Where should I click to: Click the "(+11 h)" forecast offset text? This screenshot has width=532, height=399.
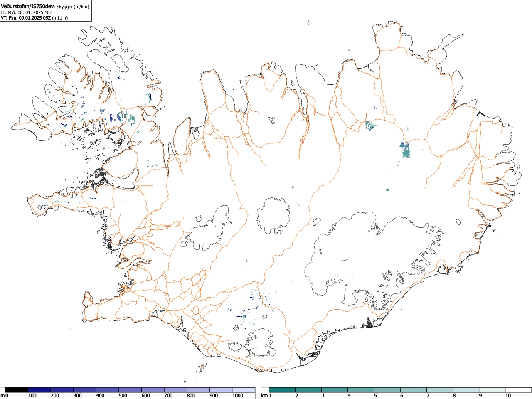(x=60, y=18)
